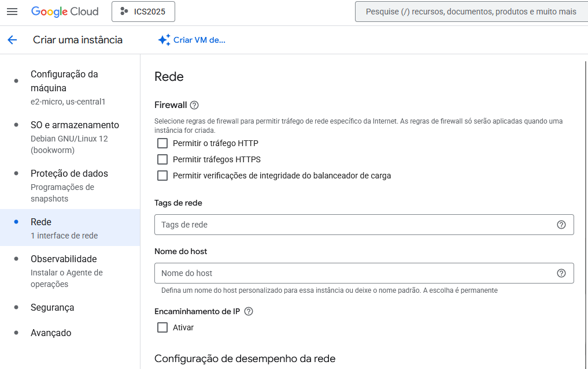
Task: Open Configuração da máquina section
Action: (64, 81)
